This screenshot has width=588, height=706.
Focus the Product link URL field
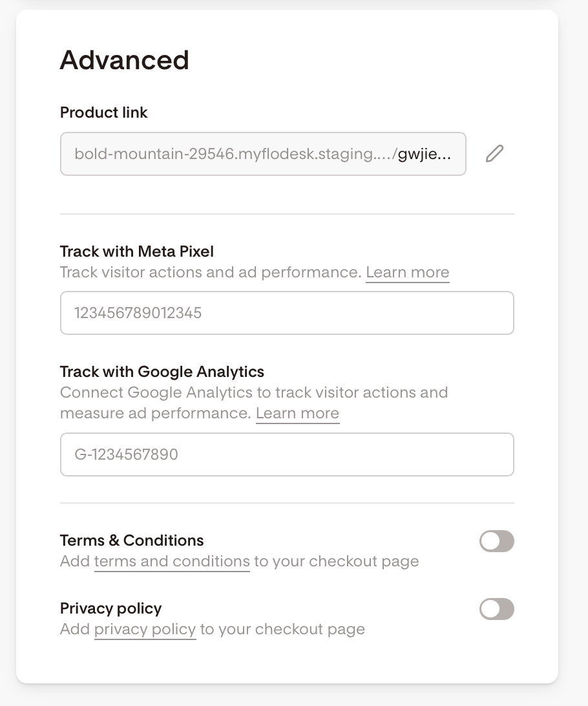tap(263, 154)
